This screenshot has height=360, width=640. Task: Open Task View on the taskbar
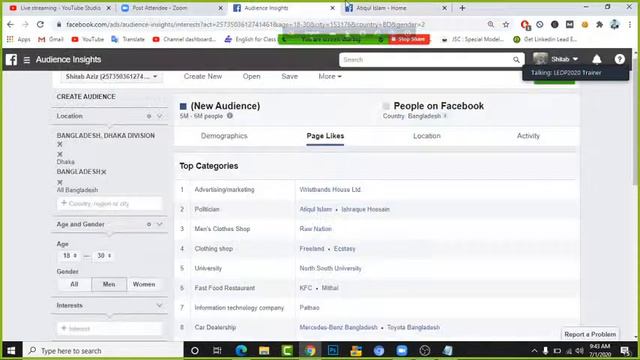(217, 351)
